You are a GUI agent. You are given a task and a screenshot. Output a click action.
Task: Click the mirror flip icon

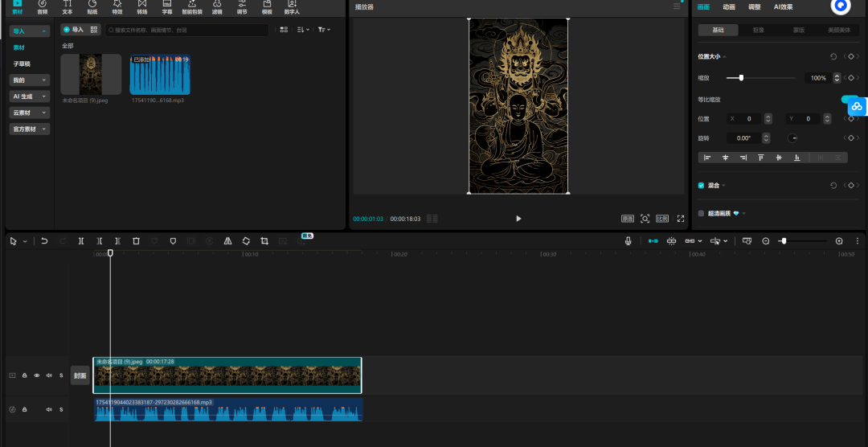(x=227, y=241)
